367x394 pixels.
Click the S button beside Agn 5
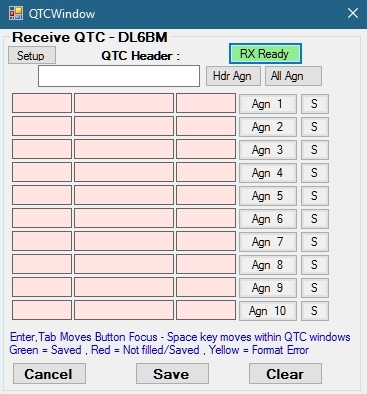[x=315, y=196]
